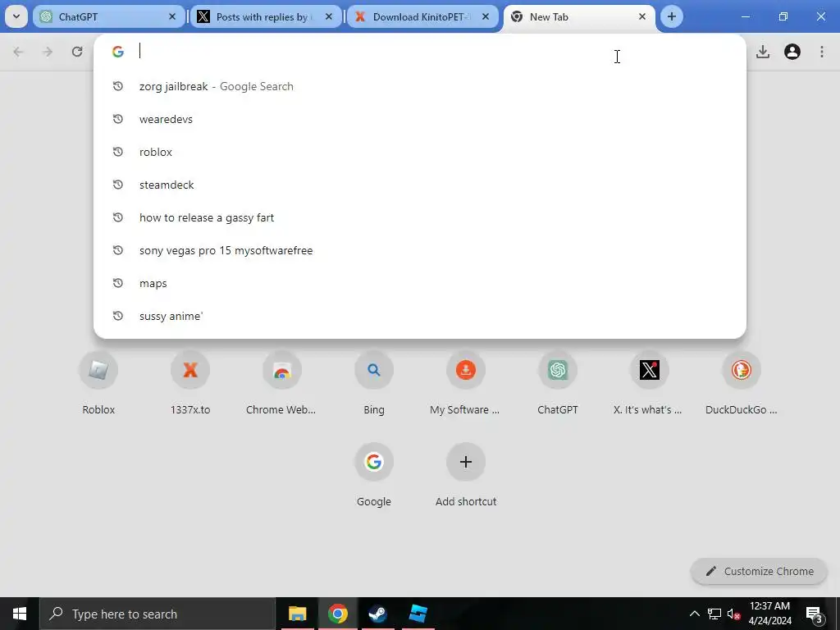
Task: Click Customize Chrome button
Action: [759, 571]
